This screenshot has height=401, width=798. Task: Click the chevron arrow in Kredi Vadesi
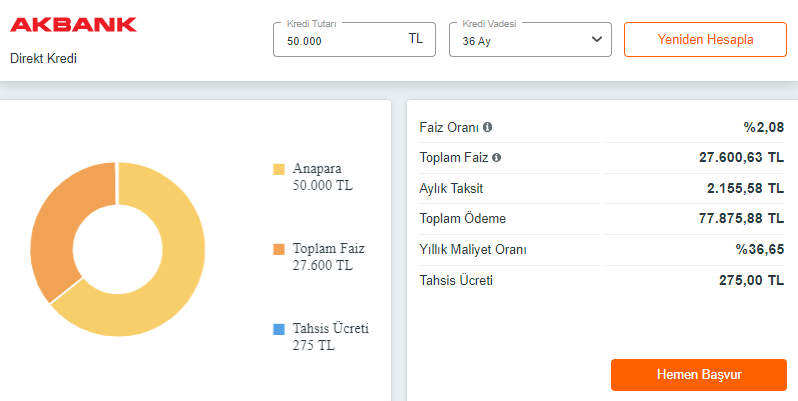click(597, 40)
